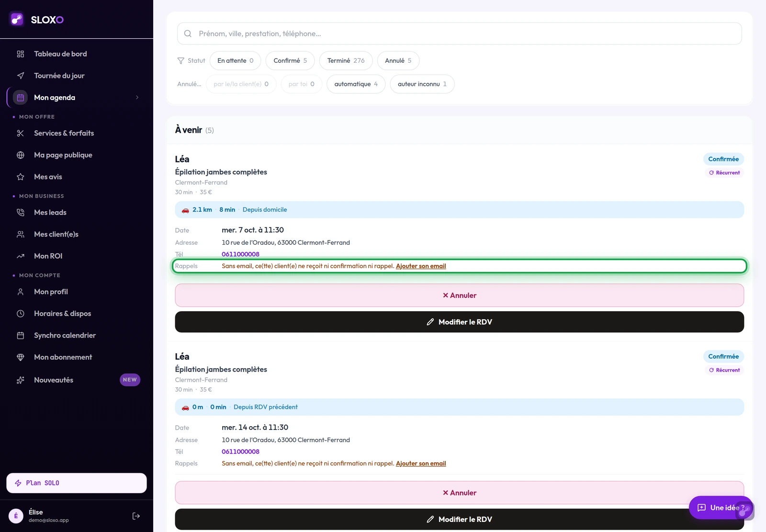
Task: Click the Mon profil person icon
Action: point(21,292)
